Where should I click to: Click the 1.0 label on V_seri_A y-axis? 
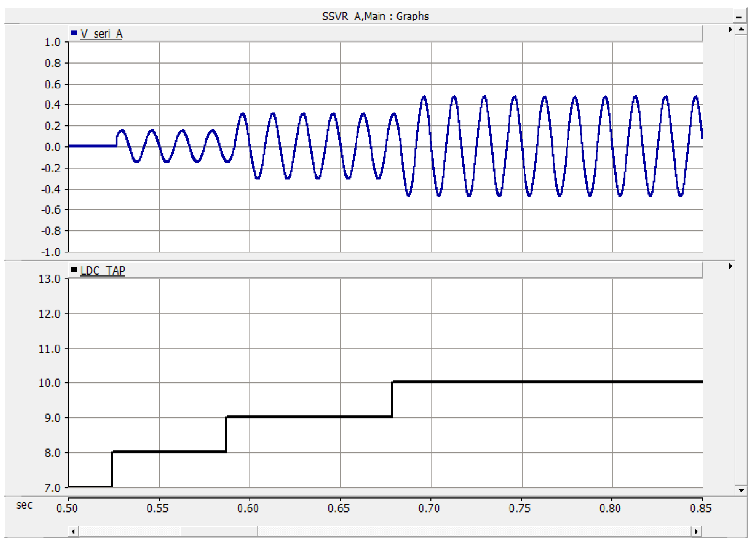point(52,42)
